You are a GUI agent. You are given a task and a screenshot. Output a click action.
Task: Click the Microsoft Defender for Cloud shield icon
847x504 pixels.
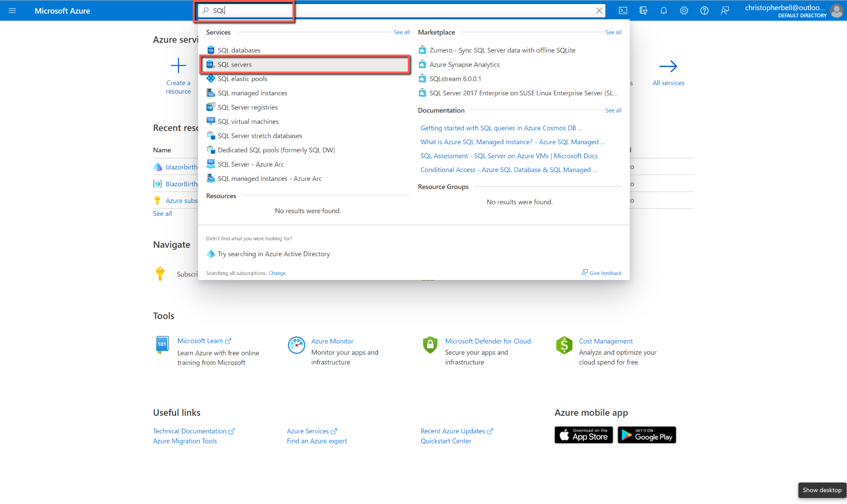tap(430, 345)
